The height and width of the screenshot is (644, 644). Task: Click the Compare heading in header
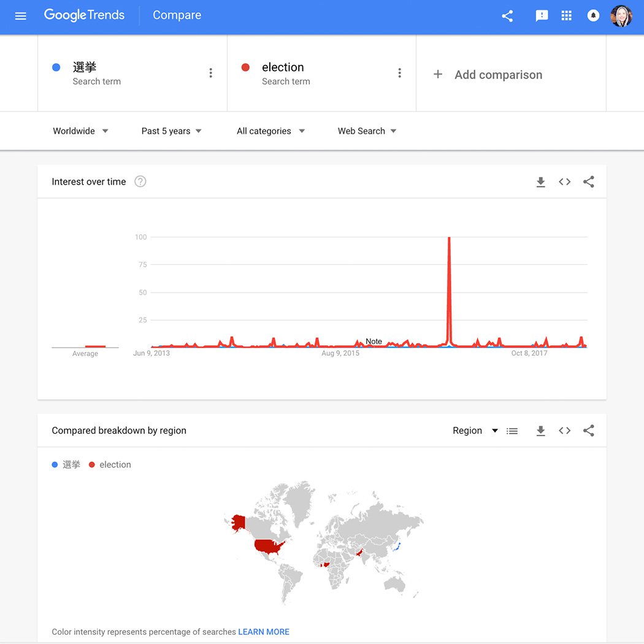[x=177, y=15]
